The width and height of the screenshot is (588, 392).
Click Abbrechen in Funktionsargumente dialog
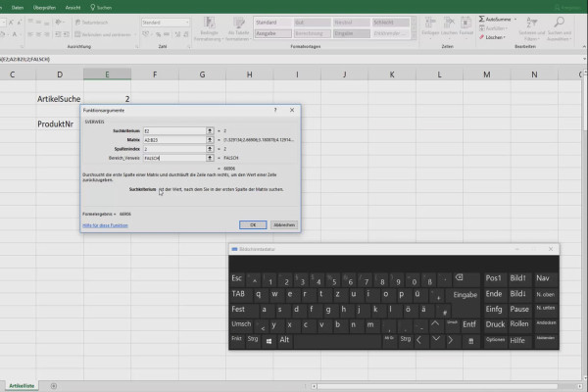284,224
